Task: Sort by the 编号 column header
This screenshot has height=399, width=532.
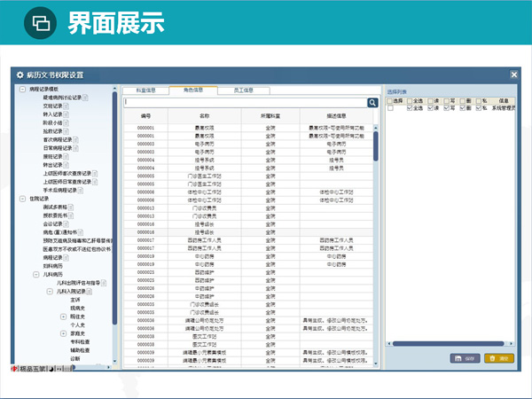Action: 146,116
